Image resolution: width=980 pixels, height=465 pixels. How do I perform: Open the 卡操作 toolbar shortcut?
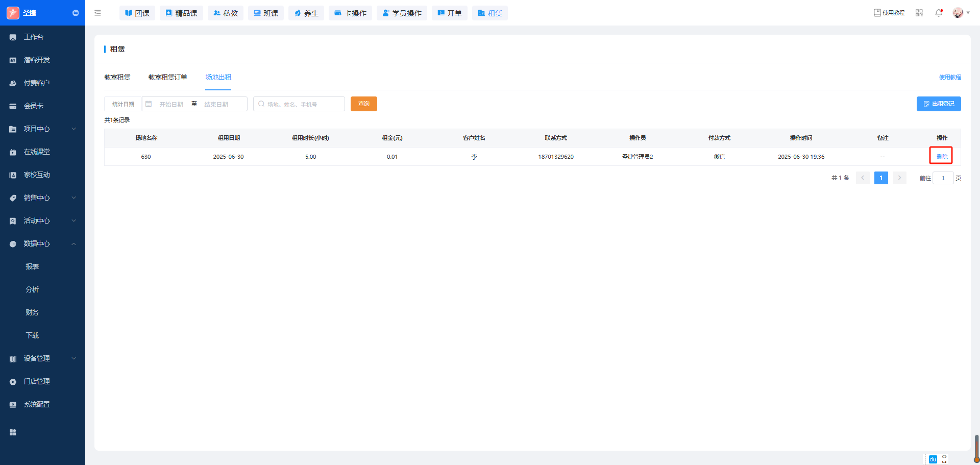click(x=350, y=13)
